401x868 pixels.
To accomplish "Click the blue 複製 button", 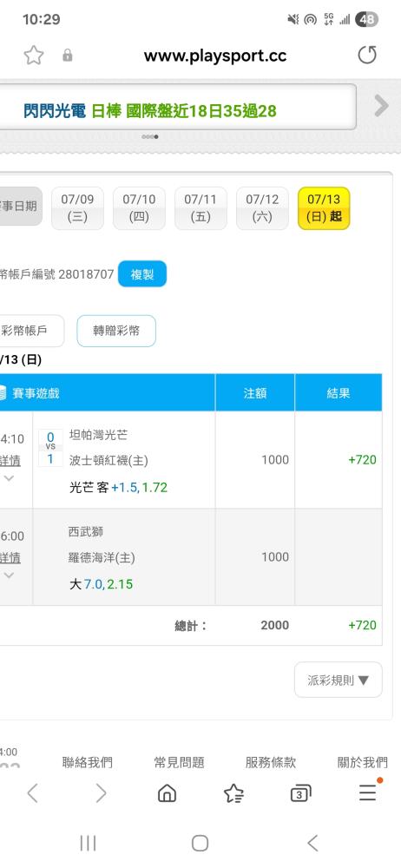I will [x=142, y=274].
